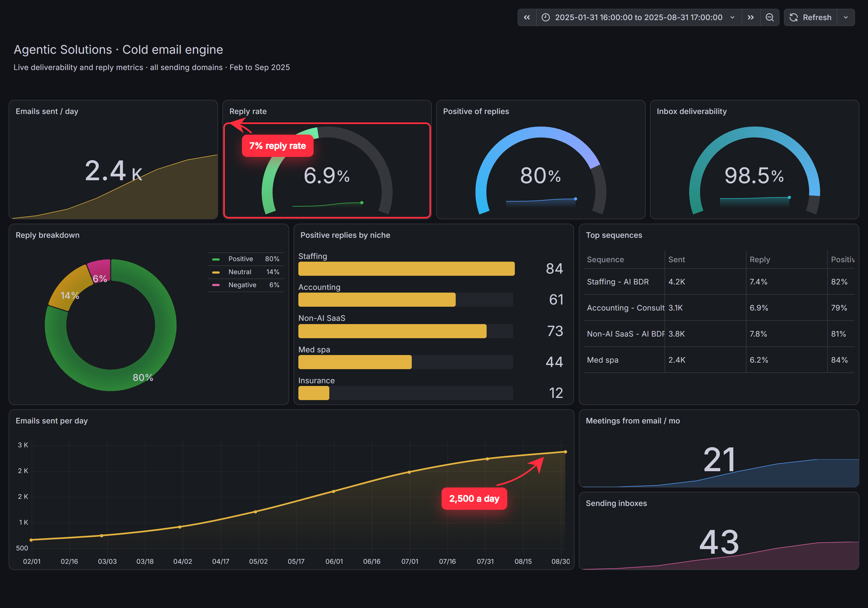This screenshot has width=868, height=608.
Task: Click the '3.1K' sent cell
Action: coord(706,308)
